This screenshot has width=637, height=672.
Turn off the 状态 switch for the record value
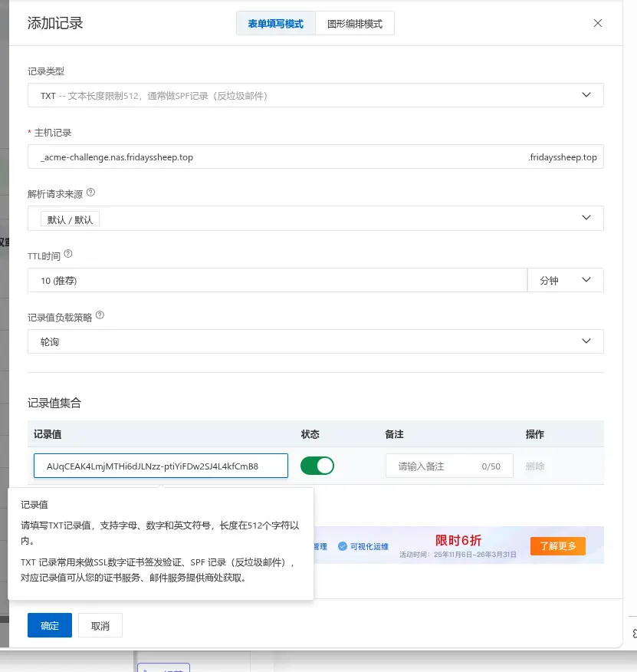pyautogui.click(x=317, y=465)
